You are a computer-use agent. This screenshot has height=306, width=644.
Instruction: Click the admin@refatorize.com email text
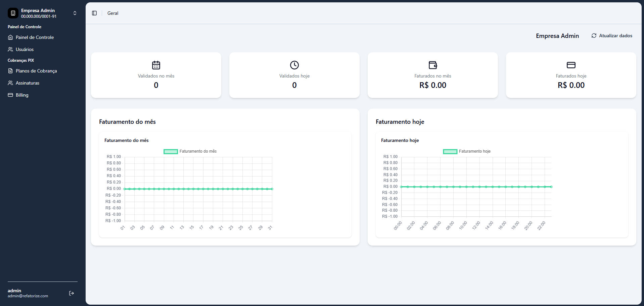coord(28,296)
